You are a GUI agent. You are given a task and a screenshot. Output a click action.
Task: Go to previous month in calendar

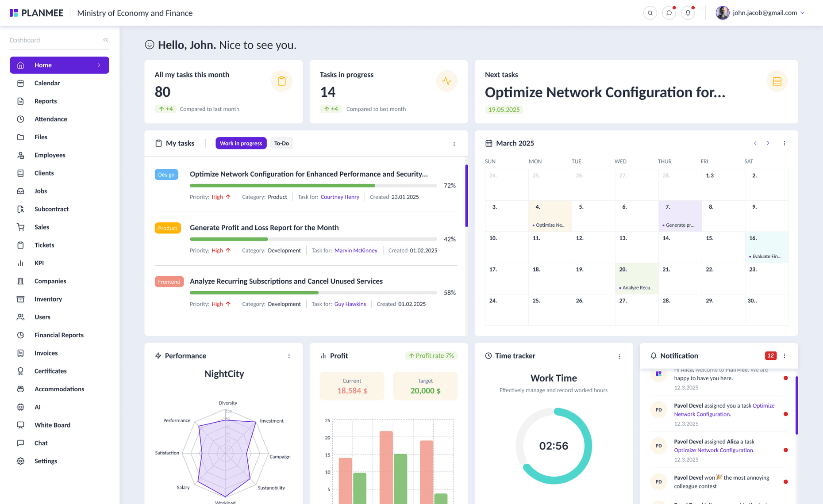[755, 143]
